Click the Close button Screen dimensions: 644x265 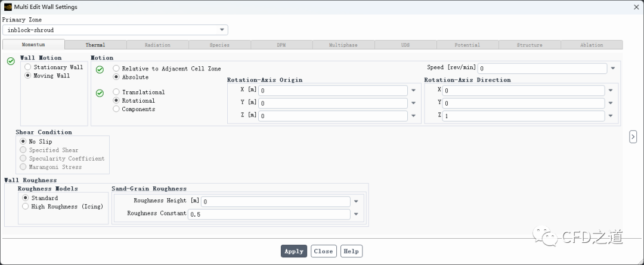(x=324, y=251)
